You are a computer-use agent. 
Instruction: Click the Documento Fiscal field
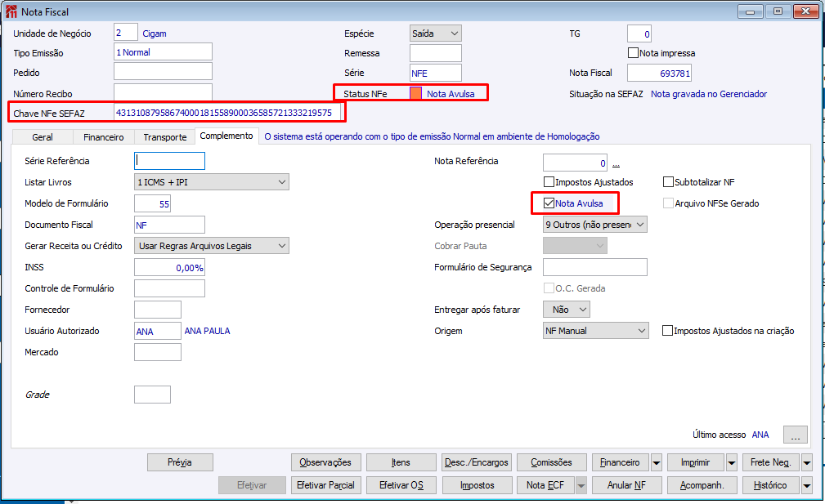169,225
